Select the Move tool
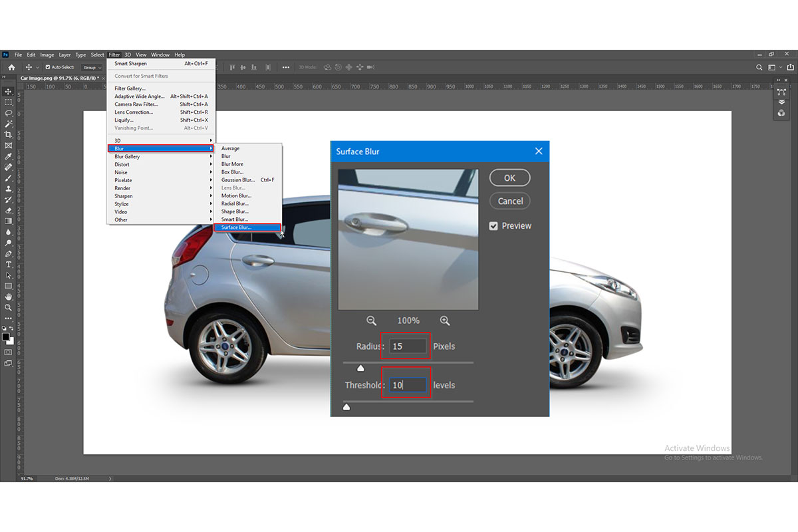The height and width of the screenshot is (532, 798). pyautogui.click(x=8, y=92)
